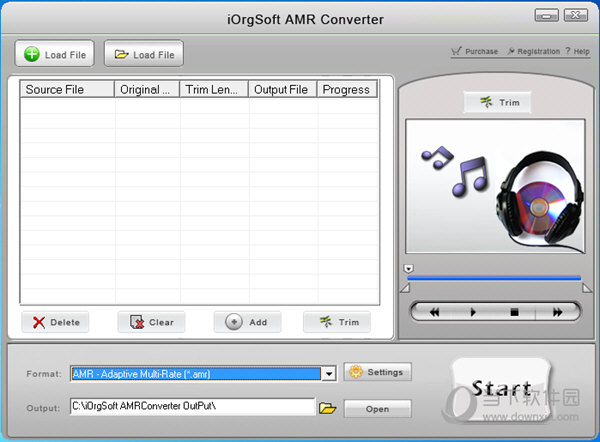Click the big Start button
Image resolution: width=600 pixels, height=442 pixels.
point(501,389)
